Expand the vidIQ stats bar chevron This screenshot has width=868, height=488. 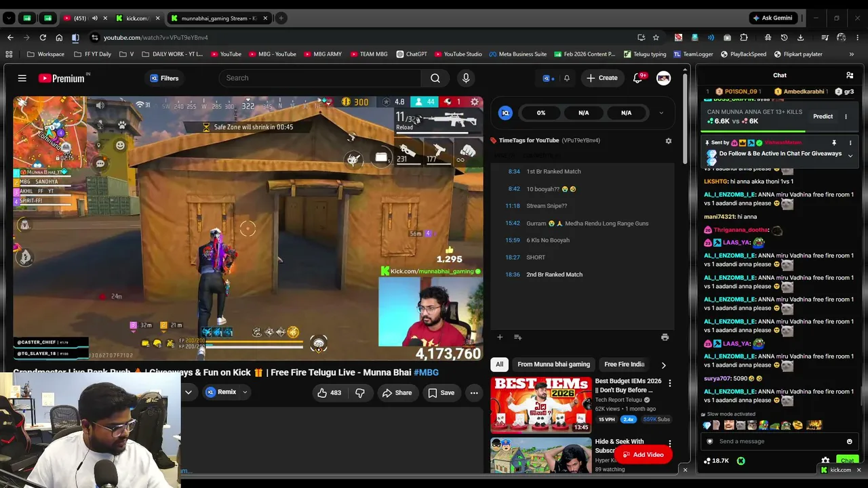(x=661, y=113)
